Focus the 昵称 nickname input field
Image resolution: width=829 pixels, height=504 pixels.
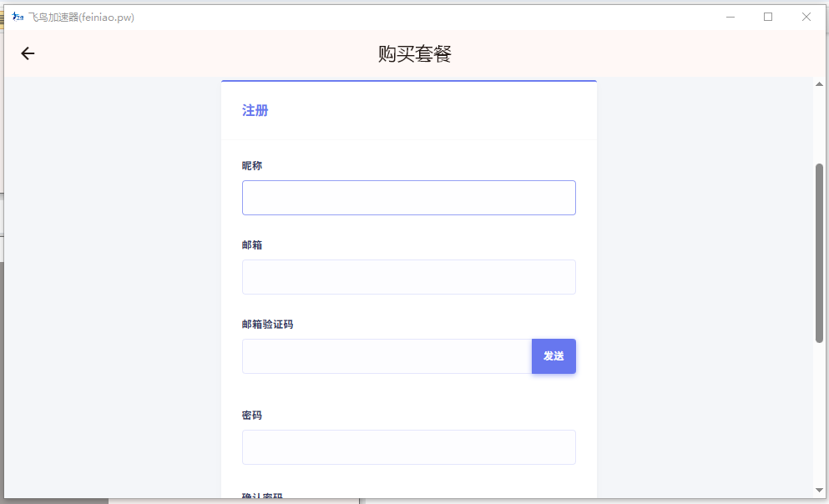pos(408,198)
